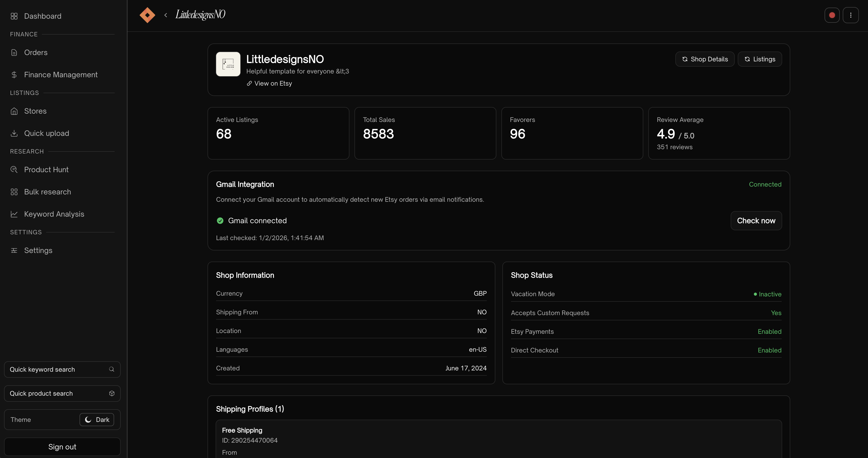This screenshot has width=868, height=458.
Task: Click the Quick product search box icon
Action: tap(112, 393)
